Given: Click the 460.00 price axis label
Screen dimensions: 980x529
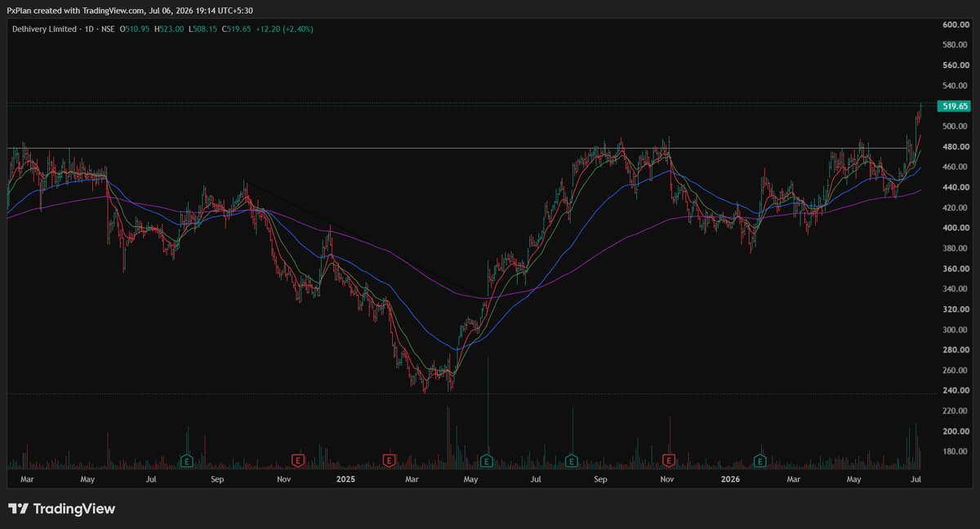Looking at the screenshot, I should 955,167.
